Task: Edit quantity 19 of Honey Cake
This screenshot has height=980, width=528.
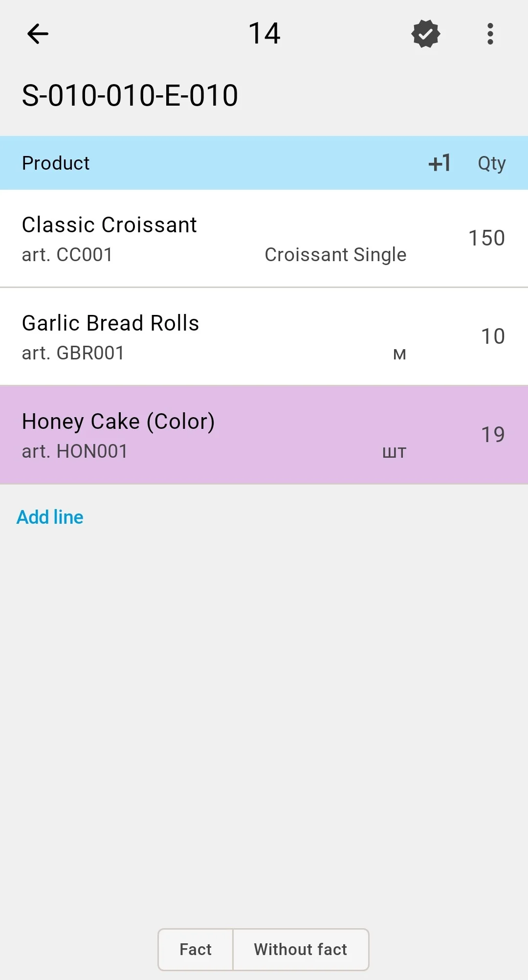Action: click(x=493, y=435)
